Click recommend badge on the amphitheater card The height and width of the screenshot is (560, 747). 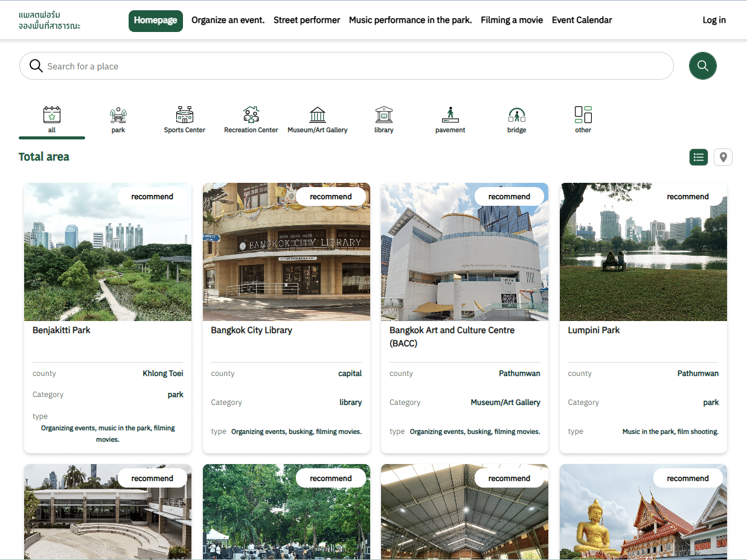point(152,479)
